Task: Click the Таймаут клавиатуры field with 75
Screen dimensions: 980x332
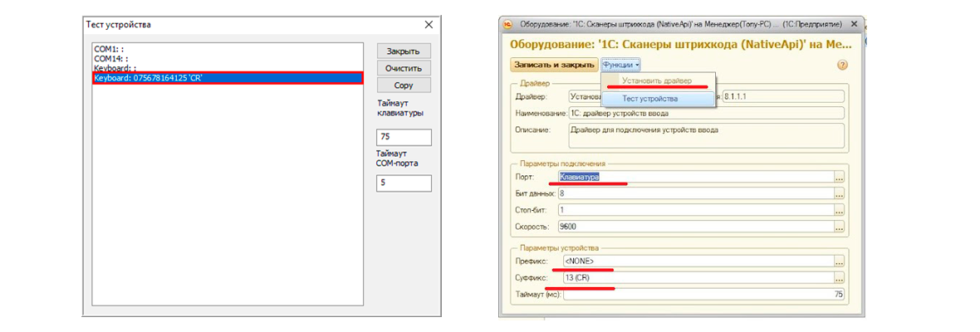Action: 404,137
